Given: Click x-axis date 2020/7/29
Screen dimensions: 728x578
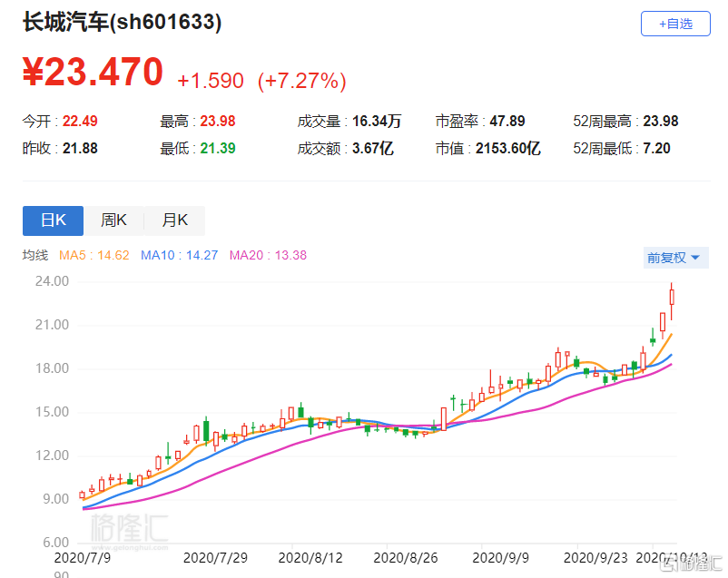Looking at the screenshot, I should [x=215, y=557].
